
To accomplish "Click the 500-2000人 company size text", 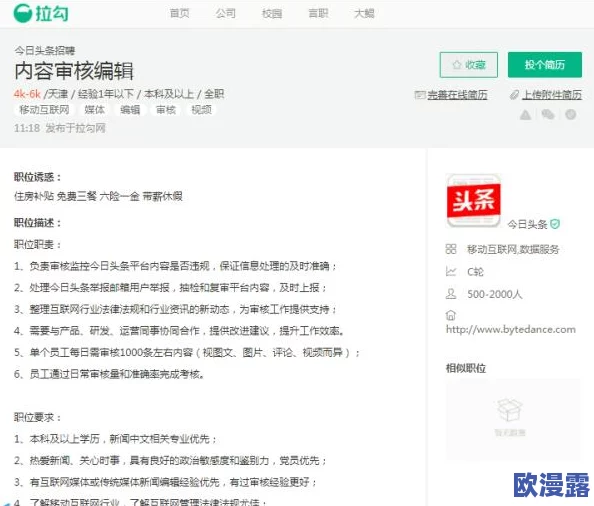I will (494, 294).
